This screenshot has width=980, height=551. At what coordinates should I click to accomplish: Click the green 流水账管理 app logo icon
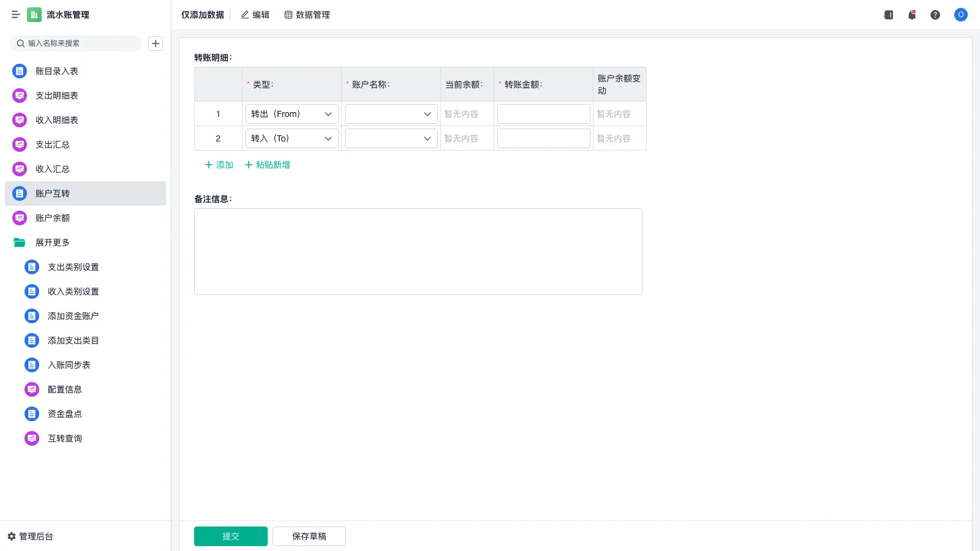point(34,15)
